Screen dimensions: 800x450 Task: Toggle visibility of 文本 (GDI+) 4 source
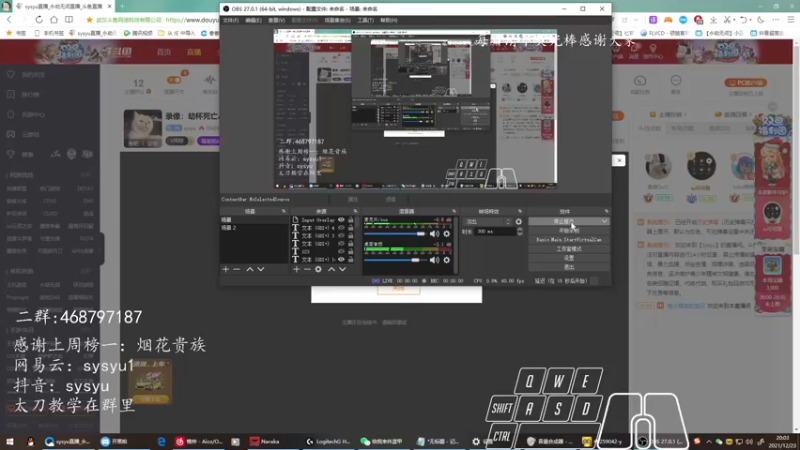click(341, 228)
